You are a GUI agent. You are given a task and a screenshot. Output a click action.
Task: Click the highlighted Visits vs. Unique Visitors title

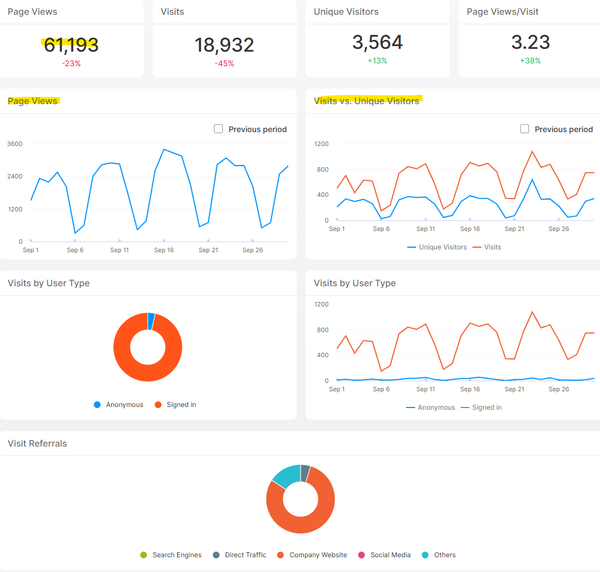tap(366, 101)
